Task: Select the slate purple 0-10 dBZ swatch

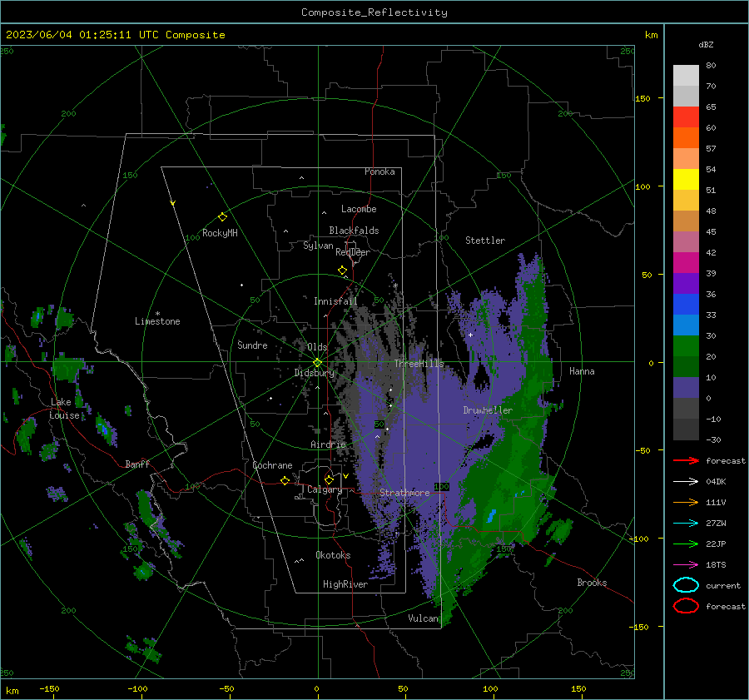Action: (686, 387)
